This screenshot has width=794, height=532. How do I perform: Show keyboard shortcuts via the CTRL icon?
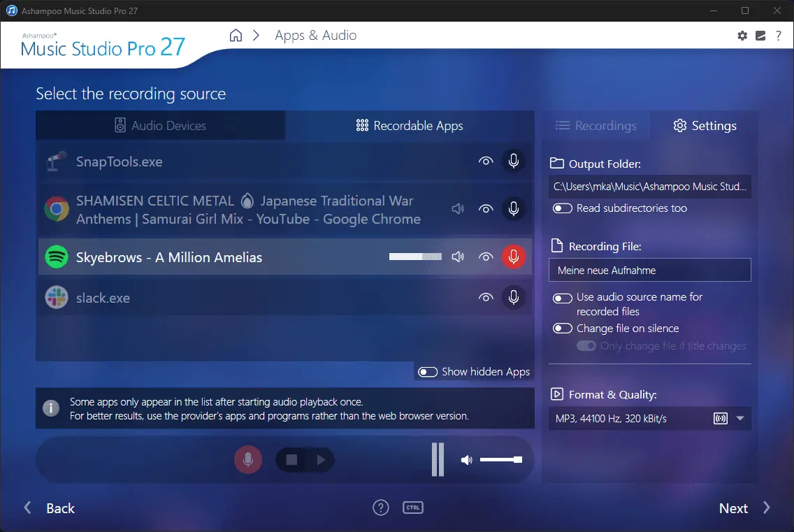click(412, 508)
